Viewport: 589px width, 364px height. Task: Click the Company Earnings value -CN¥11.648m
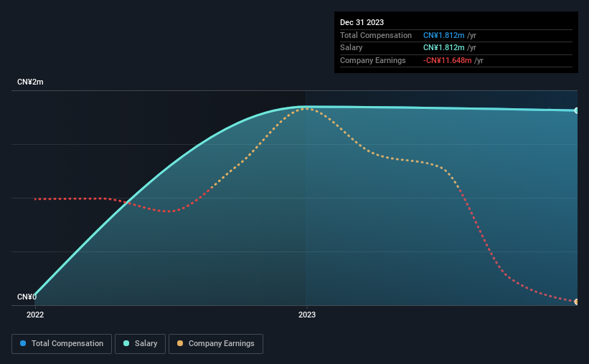coord(447,60)
